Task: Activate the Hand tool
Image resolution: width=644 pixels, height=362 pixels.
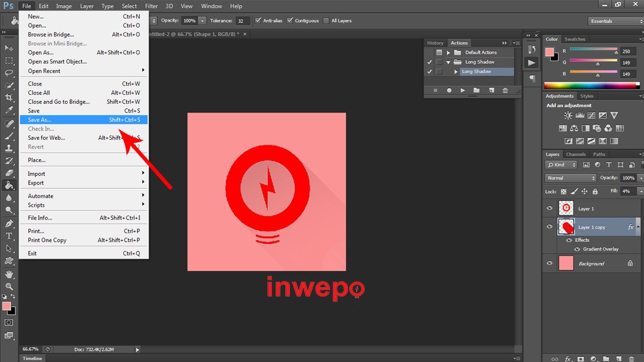Action: click(9, 274)
